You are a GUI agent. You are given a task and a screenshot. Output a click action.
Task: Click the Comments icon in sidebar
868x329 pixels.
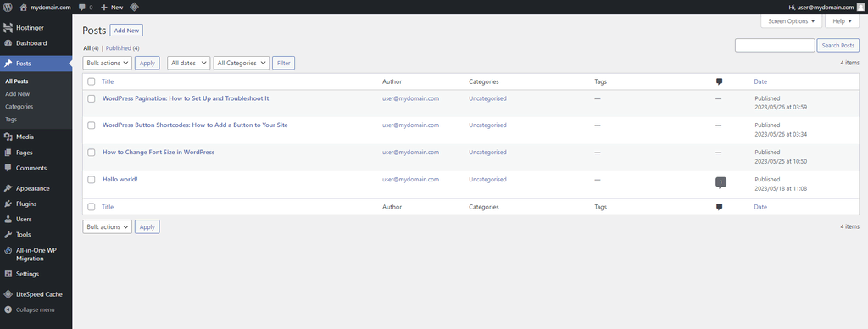(8, 168)
